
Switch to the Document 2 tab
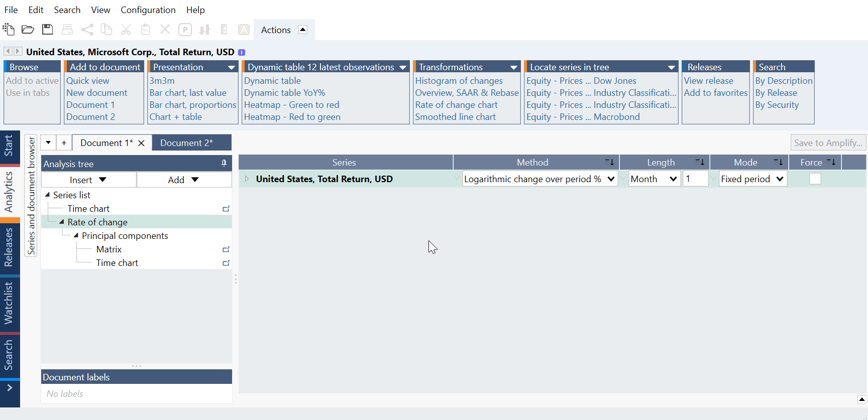[x=186, y=143]
